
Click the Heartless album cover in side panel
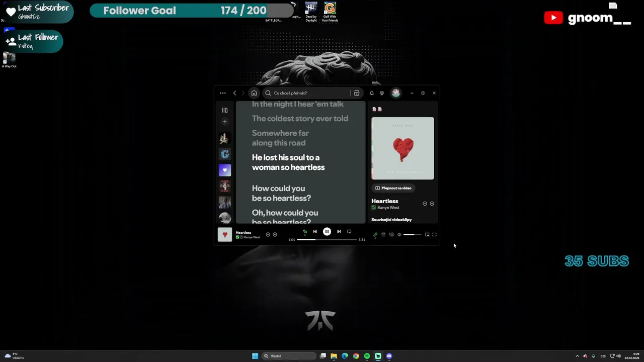tap(403, 148)
